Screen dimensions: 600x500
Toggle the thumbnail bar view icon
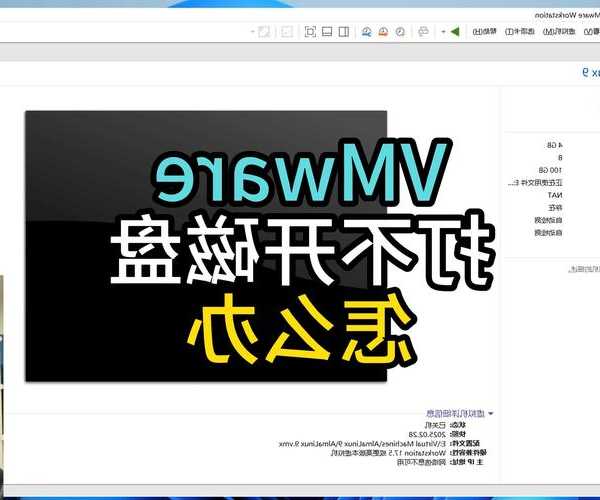[328, 31]
